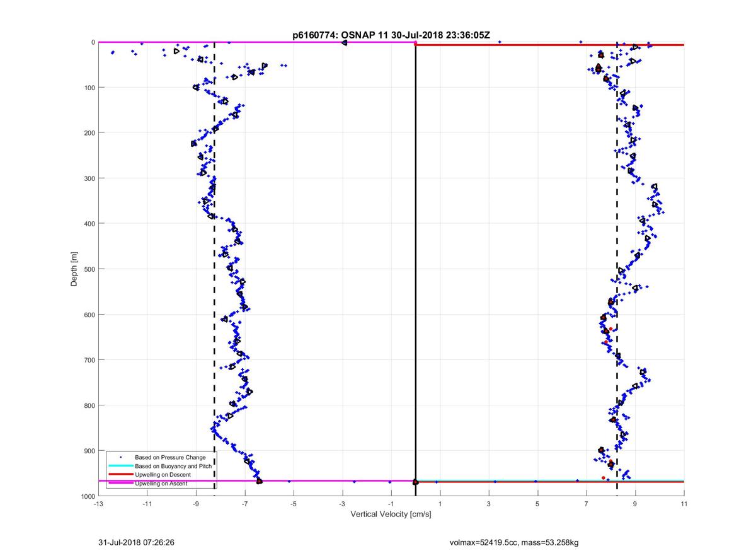Viewport: 756px width, 558px height.
Task: Click the depth tick label '800'
Action: pyautogui.click(x=89, y=405)
